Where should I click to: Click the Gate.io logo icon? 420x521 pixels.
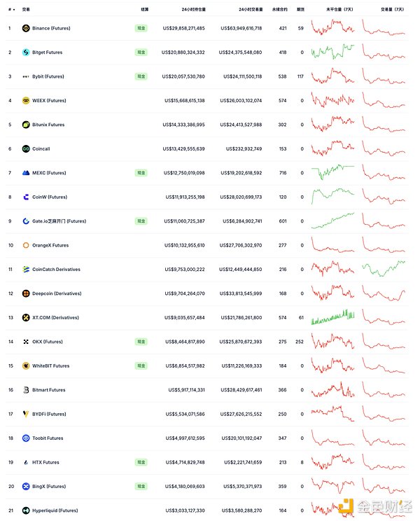click(26, 221)
